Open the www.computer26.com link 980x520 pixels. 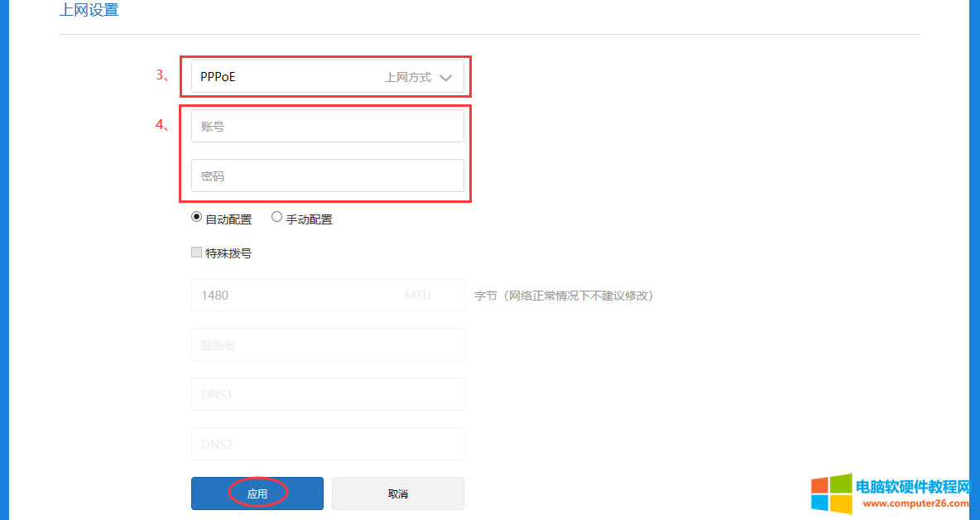click(915, 503)
